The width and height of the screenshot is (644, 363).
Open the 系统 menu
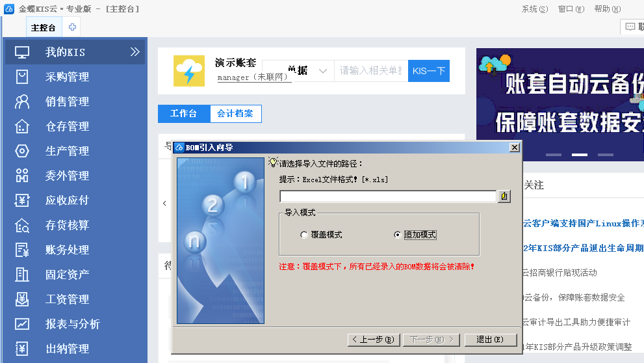534,9
